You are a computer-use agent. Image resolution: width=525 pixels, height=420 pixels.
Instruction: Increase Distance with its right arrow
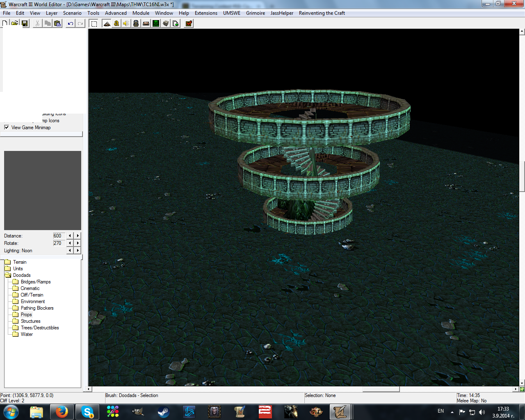click(x=78, y=236)
